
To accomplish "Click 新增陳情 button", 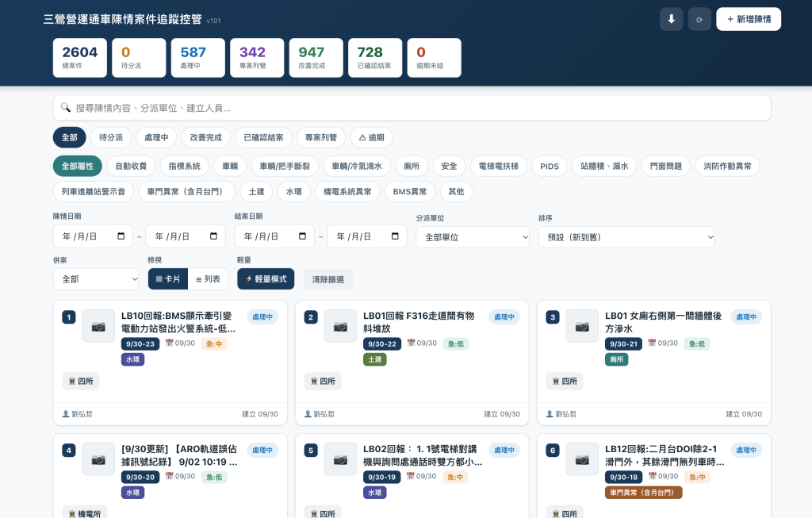I will tap(749, 19).
